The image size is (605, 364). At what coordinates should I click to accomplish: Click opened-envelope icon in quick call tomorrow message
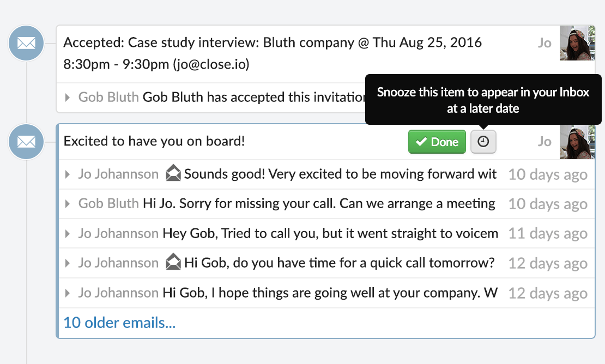coord(173,262)
